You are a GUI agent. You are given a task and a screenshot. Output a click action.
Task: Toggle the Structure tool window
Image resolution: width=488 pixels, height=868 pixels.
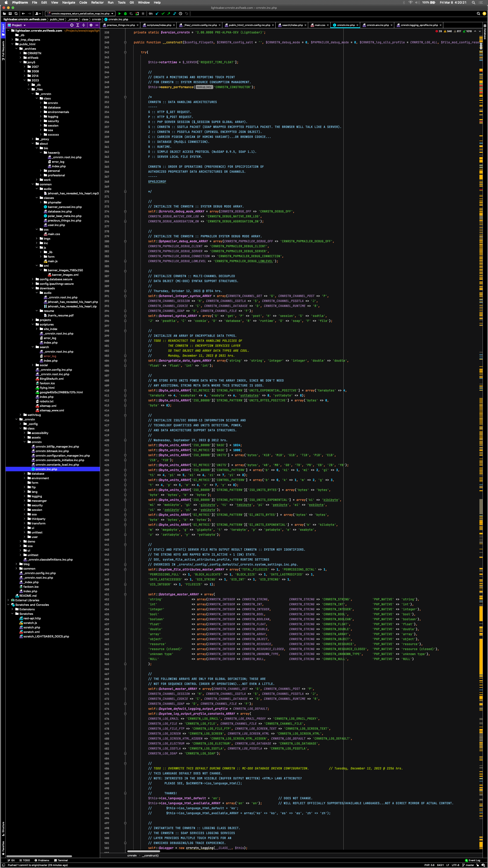click(x=3, y=829)
